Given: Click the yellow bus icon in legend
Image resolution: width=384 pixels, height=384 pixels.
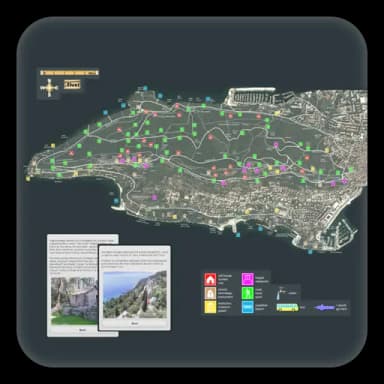Looking at the screenshot, I should 288,307.
